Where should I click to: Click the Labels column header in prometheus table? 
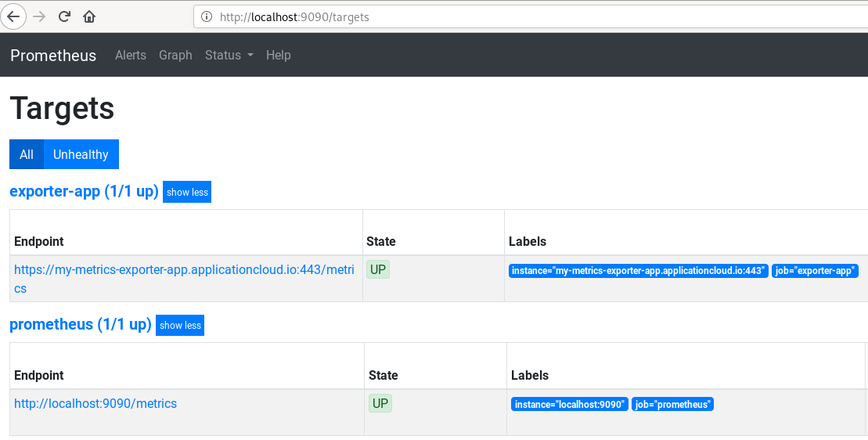point(530,375)
